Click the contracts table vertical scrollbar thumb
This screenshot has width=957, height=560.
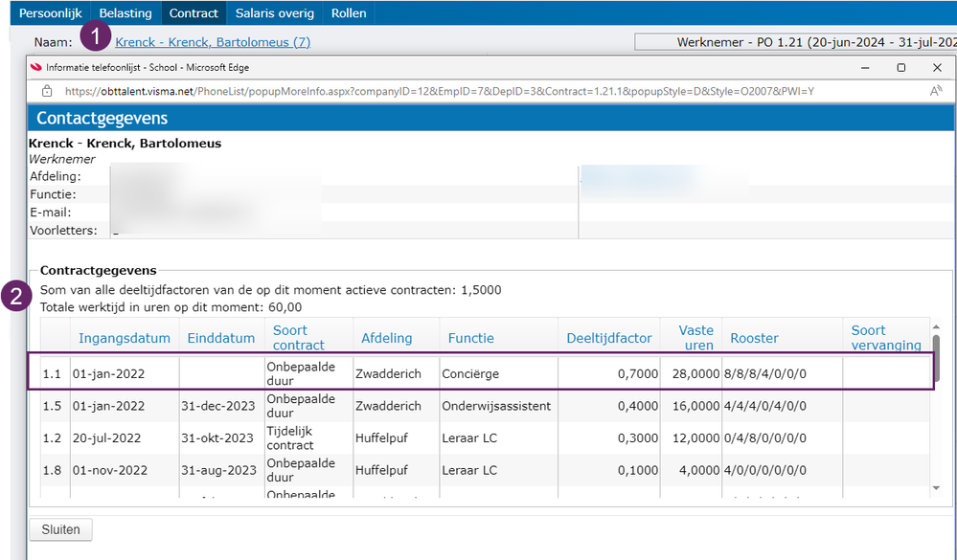tap(936, 357)
